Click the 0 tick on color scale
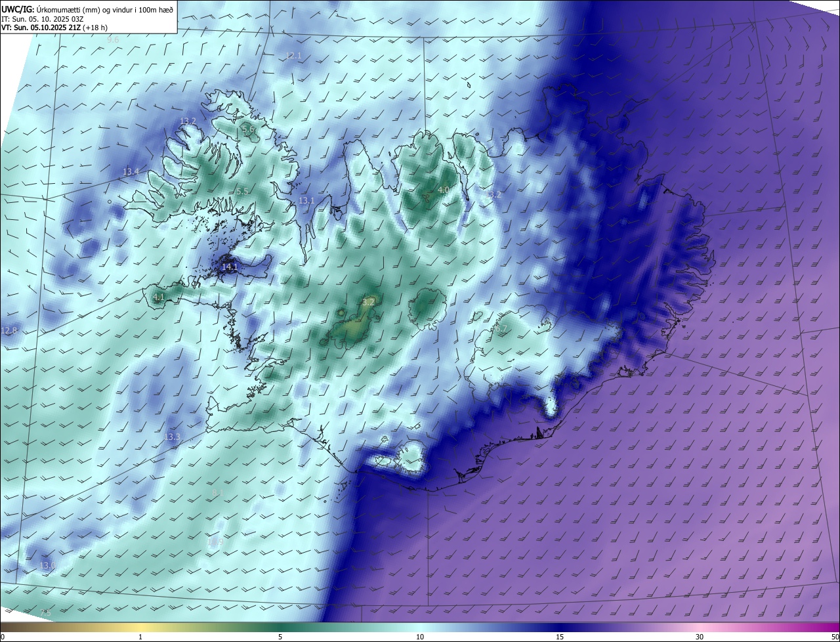Image resolution: width=840 pixels, height=642 pixels. click(x=2, y=637)
